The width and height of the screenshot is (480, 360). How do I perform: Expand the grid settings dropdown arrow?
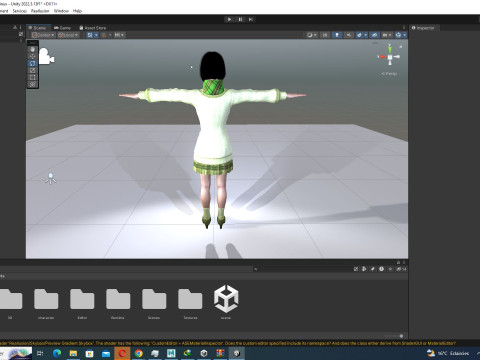96,35
